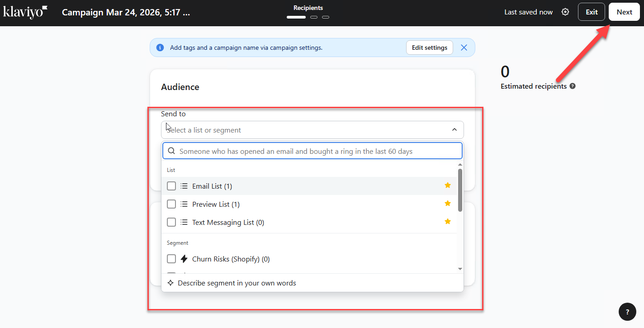Screen dimensions: 644x328
Task: Click the sparkle icon for describing segment
Action: 170,283
